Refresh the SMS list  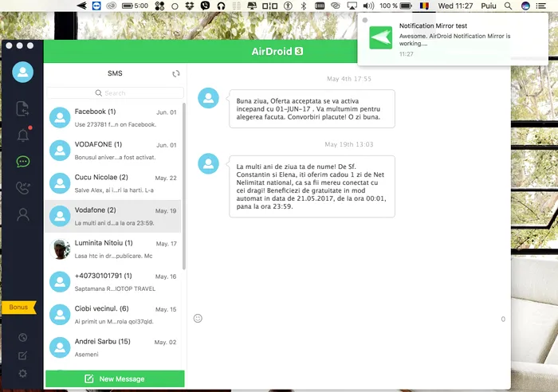click(x=176, y=73)
